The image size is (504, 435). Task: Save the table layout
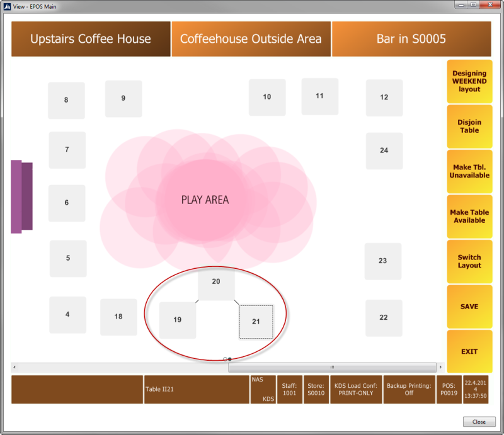469,307
